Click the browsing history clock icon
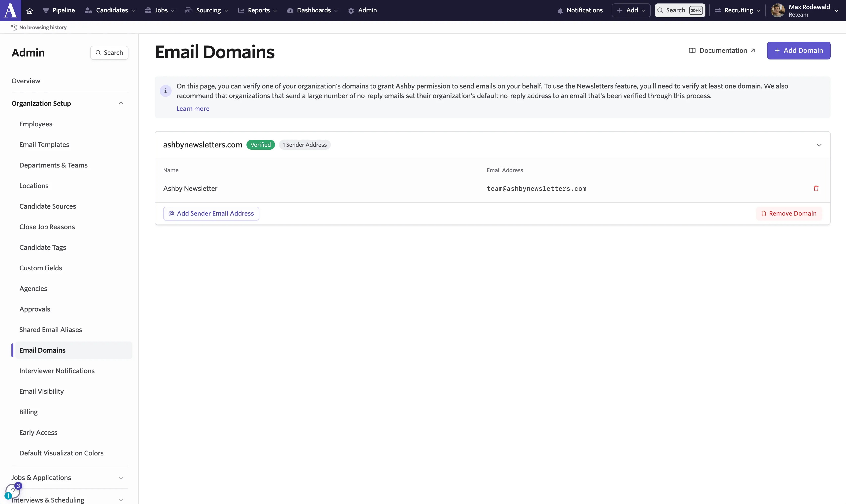Viewport: 846px width, 504px height. [14, 28]
